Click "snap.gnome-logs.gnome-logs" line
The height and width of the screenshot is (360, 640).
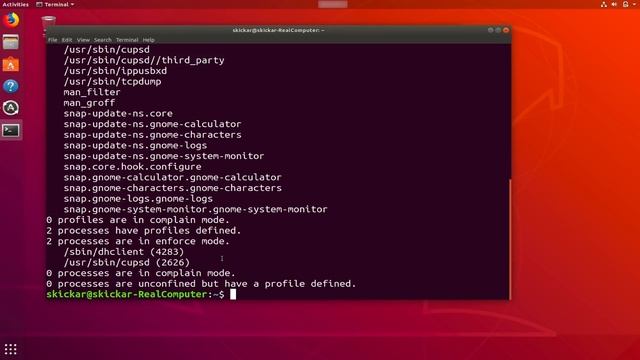138,198
